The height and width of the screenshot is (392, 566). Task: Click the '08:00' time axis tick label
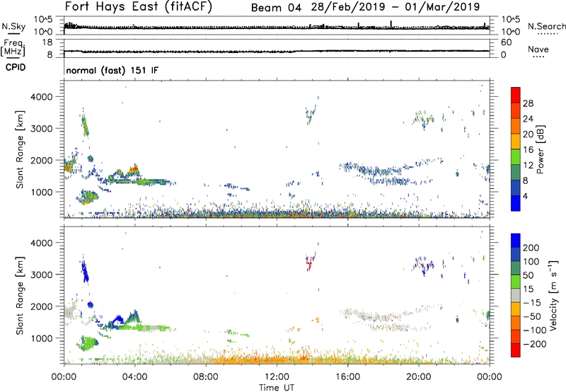(x=206, y=377)
